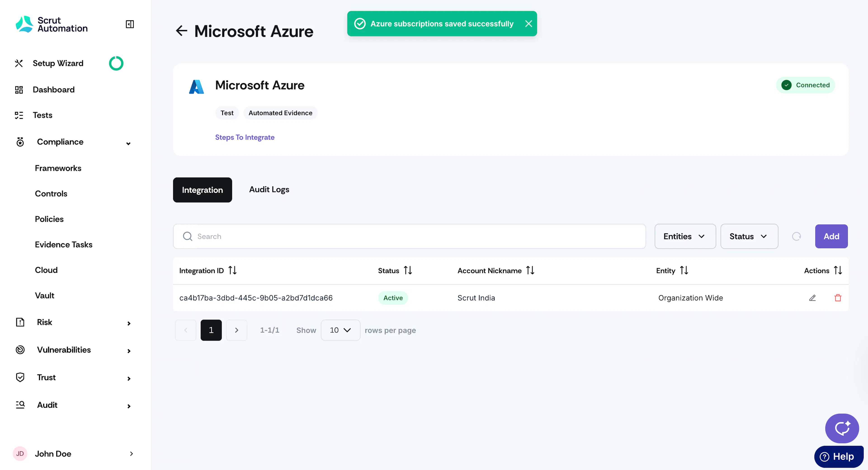The width and height of the screenshot is (868, 470).
Task: Sort by Integration ID column
Action: click(233, 270)
